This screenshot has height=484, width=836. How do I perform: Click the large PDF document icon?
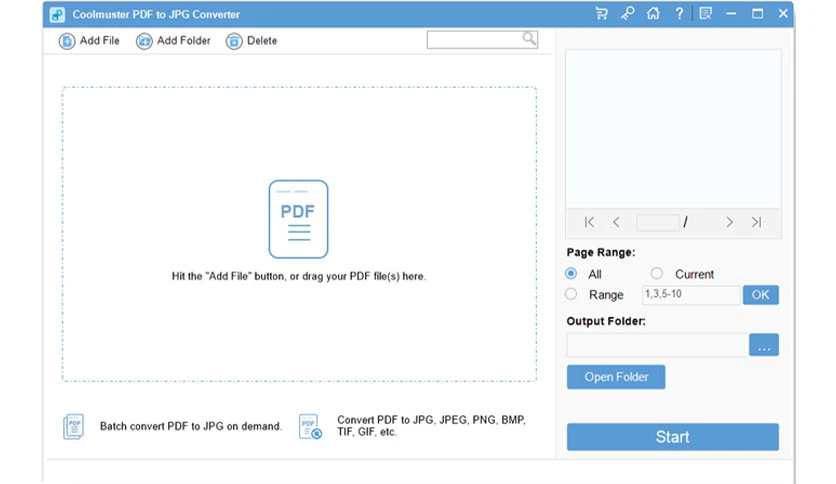pyautogui.click(x=298, y=219)
